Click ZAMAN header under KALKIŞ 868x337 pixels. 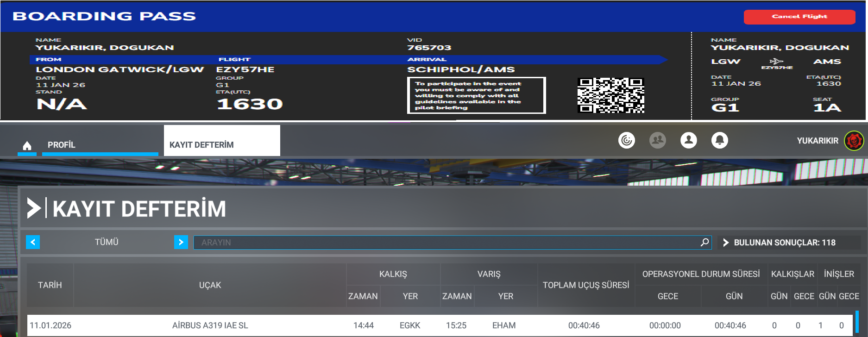[x=363, y=296]
